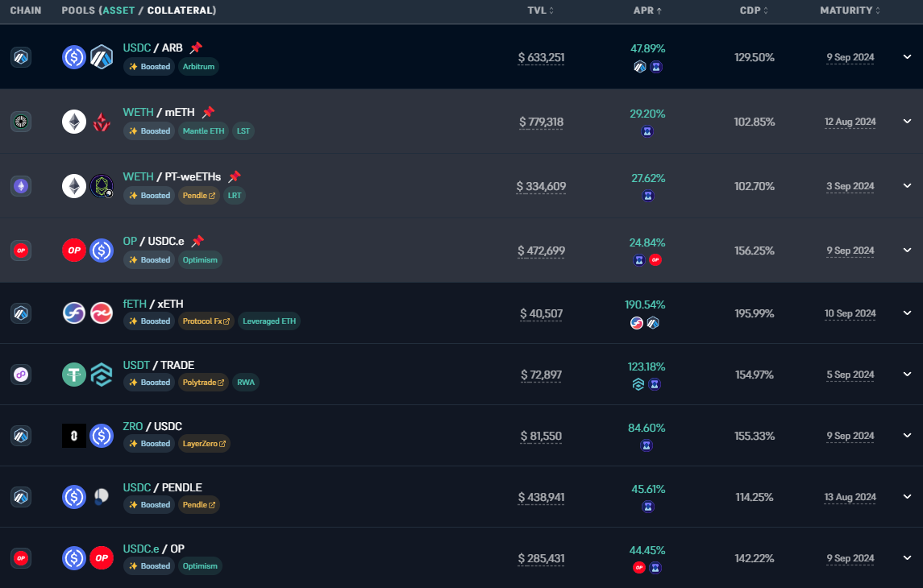This screenshot has width=923, height=588.
Task: Click reward icon under 84.60% APR
Action: click(647, 445)
